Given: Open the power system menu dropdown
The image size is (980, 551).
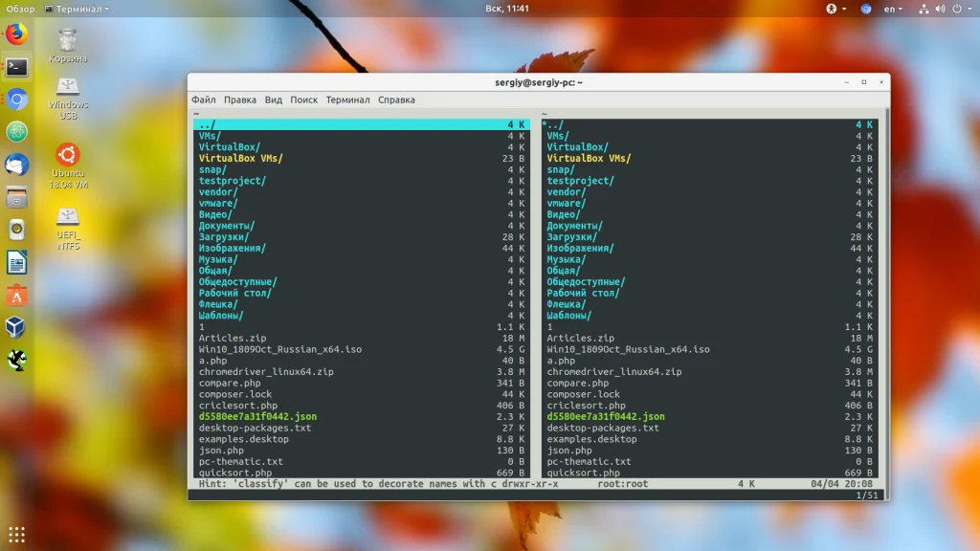Looking at the screenshot, I should coord(960,9).
